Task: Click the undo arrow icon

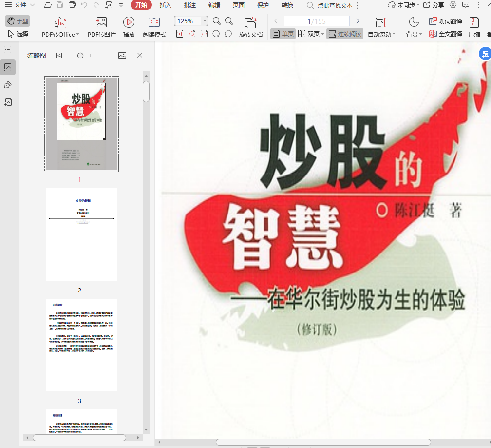Action: pos(84,5)
